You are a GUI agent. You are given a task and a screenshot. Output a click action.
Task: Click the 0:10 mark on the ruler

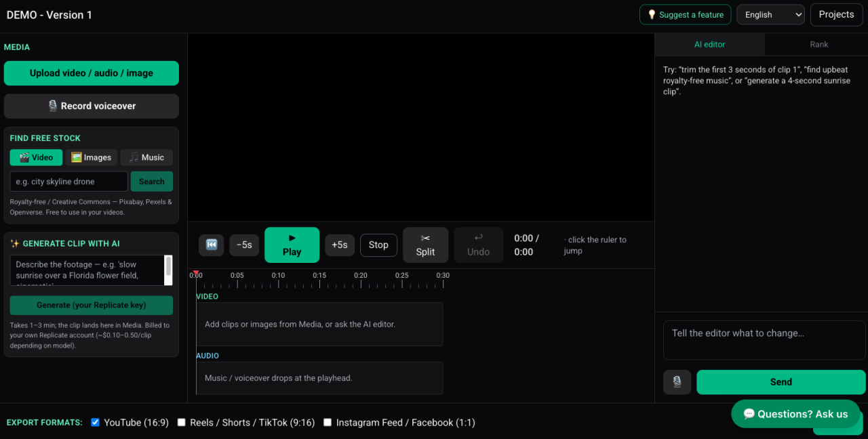(x=278, y=276)
